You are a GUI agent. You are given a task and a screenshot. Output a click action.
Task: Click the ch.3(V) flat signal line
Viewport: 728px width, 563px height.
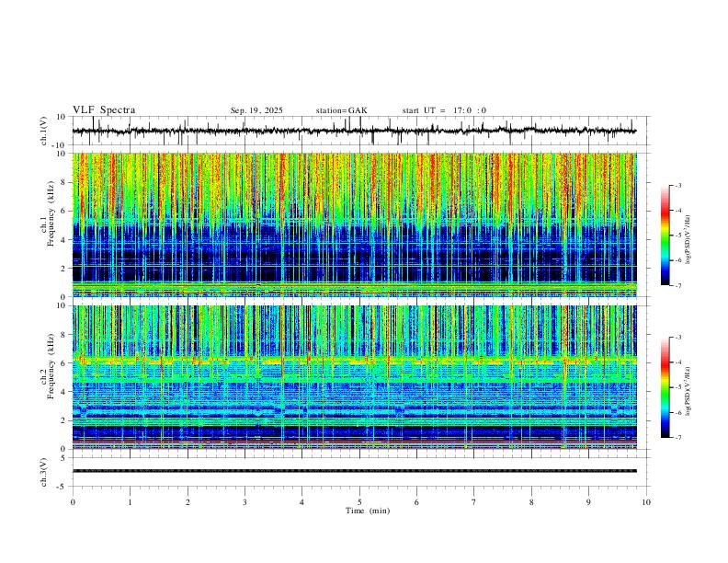coord(354,471)
